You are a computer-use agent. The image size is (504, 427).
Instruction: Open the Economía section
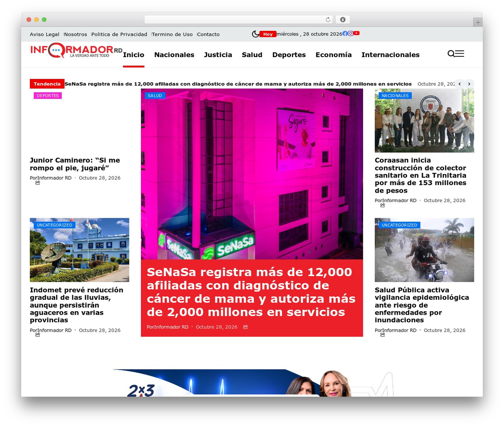pyautogui.click(x=334, y=55)
